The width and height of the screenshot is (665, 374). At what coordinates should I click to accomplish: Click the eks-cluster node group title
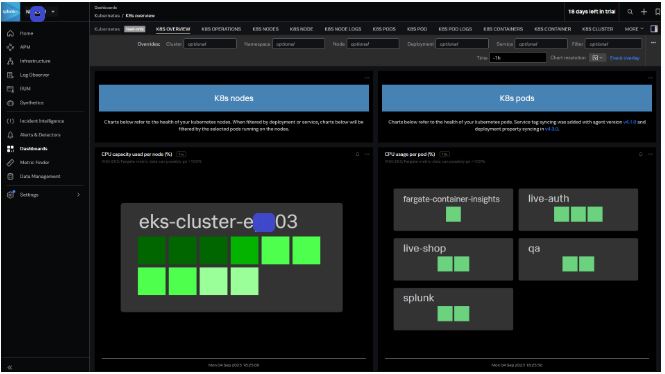218,222
